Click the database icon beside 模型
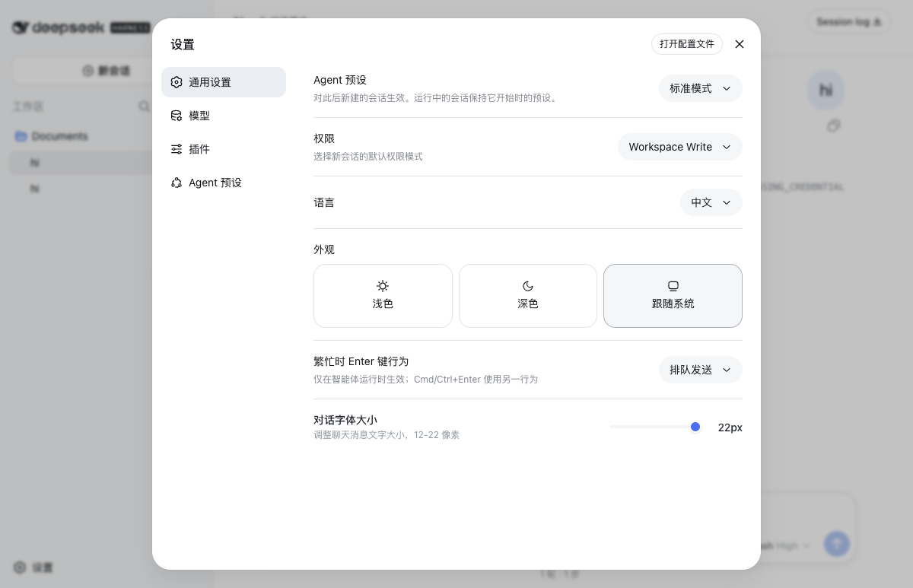 (177, 116)
